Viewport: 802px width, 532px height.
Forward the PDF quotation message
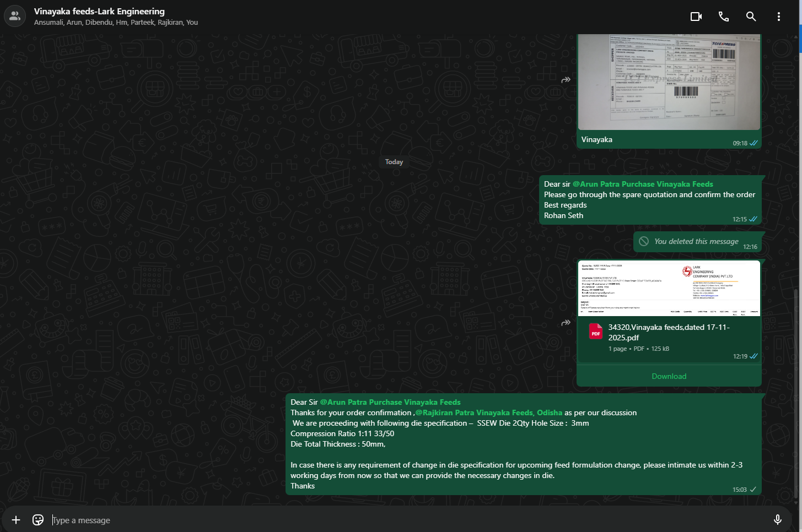coord(566,323)
